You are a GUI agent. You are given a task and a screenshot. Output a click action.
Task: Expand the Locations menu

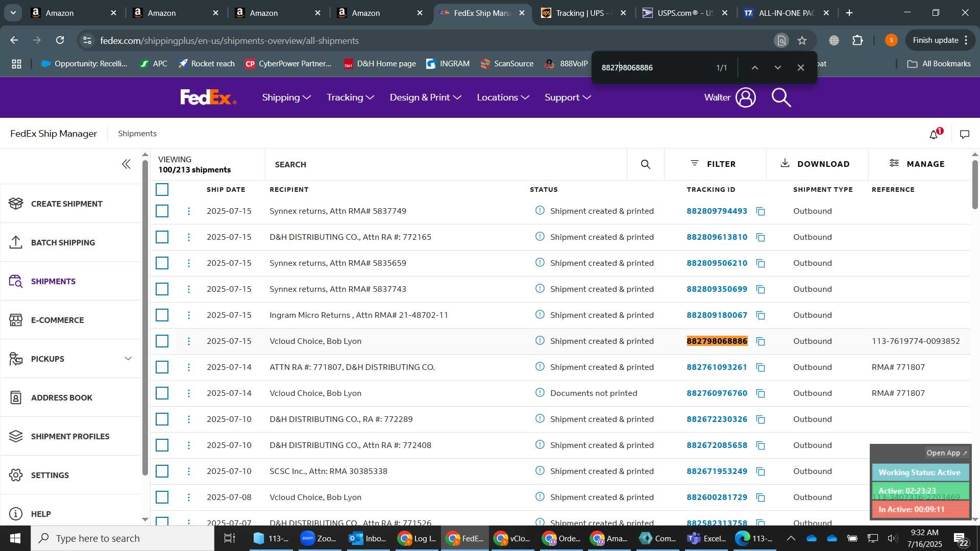click(503, 97)
